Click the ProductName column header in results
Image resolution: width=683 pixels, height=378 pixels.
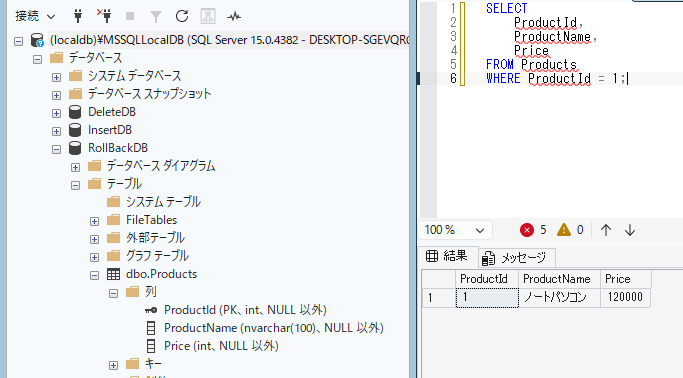pos(559,279)
